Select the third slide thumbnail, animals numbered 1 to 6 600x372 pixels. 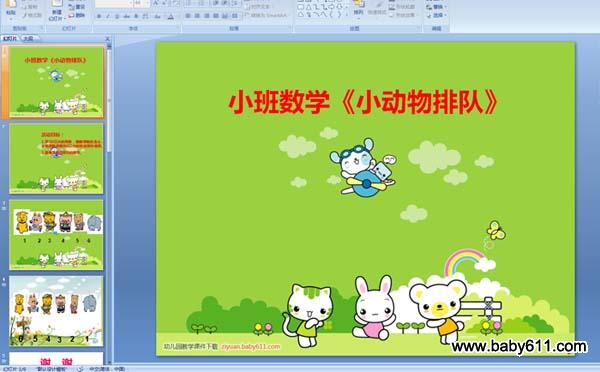point(56,234)
